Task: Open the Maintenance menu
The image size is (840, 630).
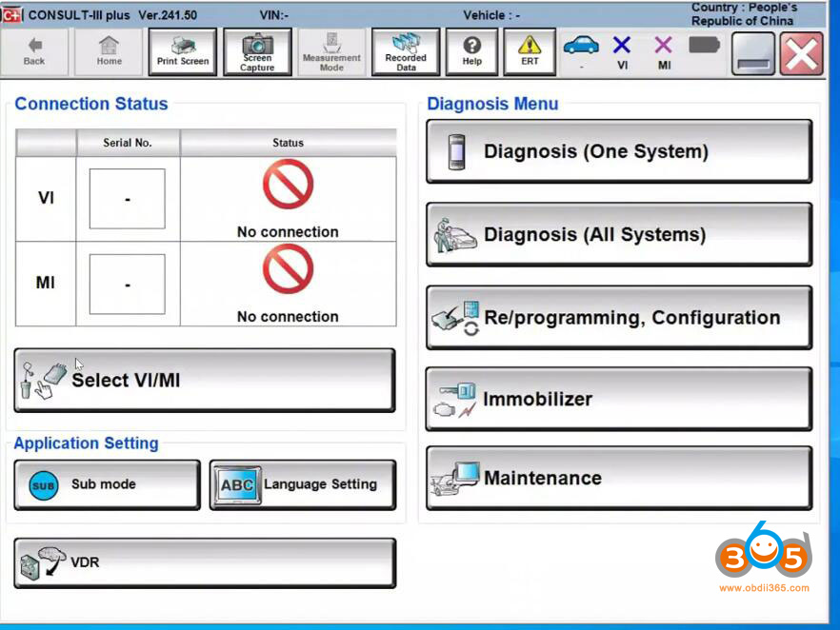Action: pos(619,478)
